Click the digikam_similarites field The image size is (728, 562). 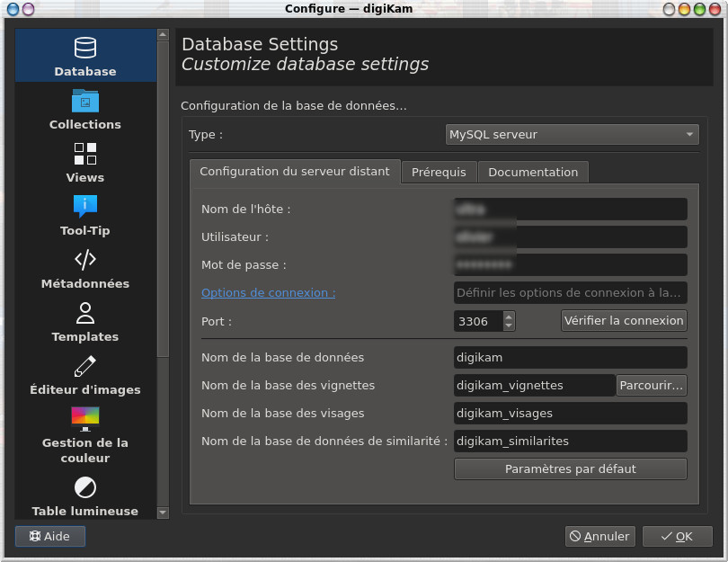click(571, 442)
